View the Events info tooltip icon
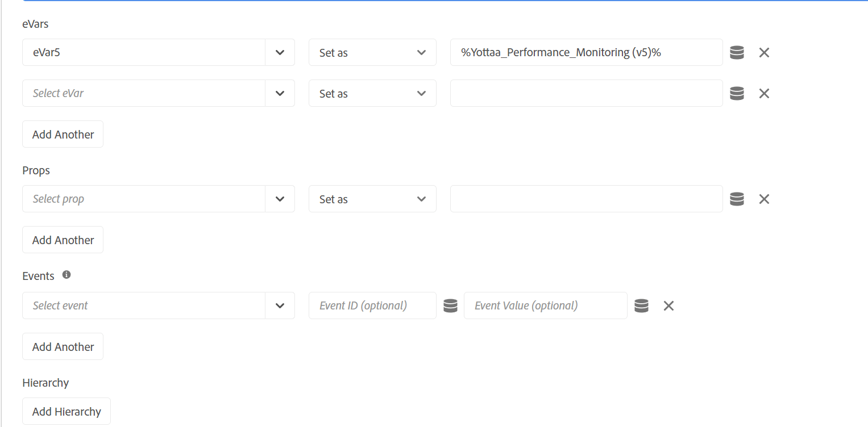The width and height of the screenshot is (868, 427). tap(66, 275)
